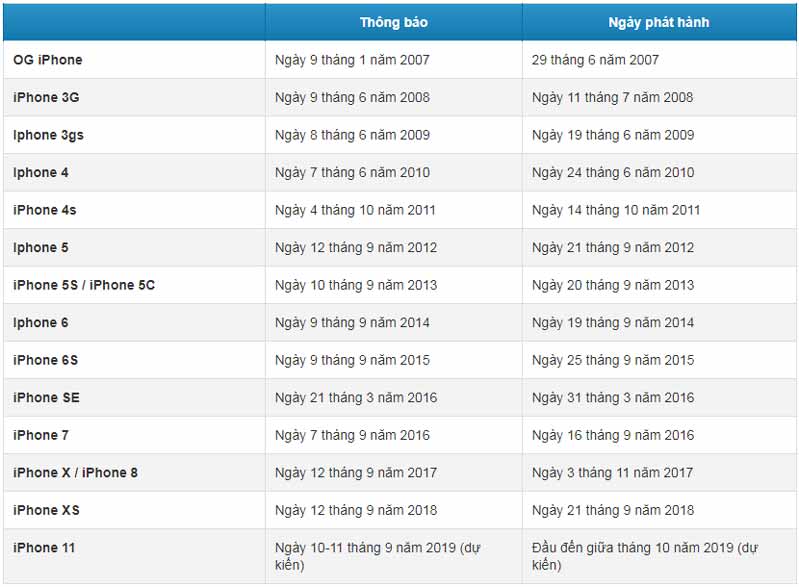Click the "iPhone SE" model cell
Viewport: 799px width, 587px height.
(x=46, y=397)
